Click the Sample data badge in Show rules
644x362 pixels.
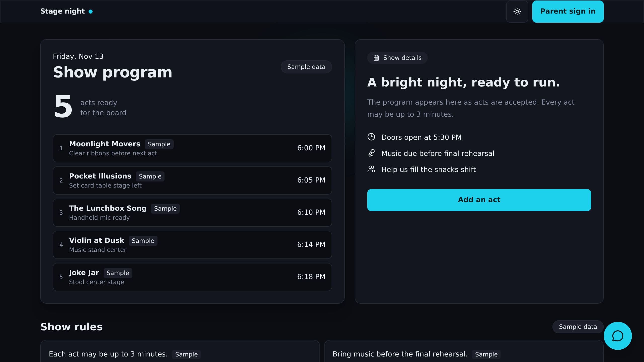pyautogui.click(x=578, y=327)
